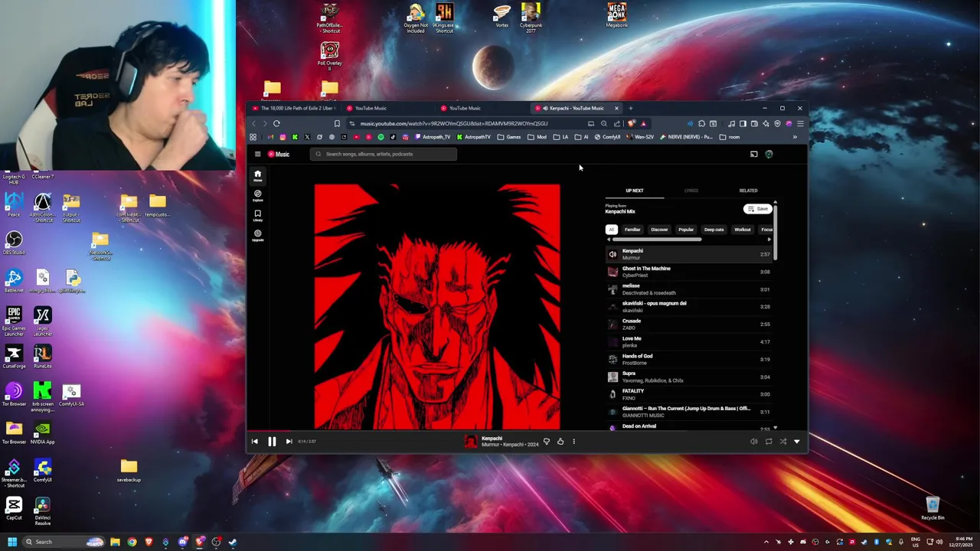Play skaviński - opus magnum dei
The width and height of the screenshot is (980, 551).
(x=688, y=307)
